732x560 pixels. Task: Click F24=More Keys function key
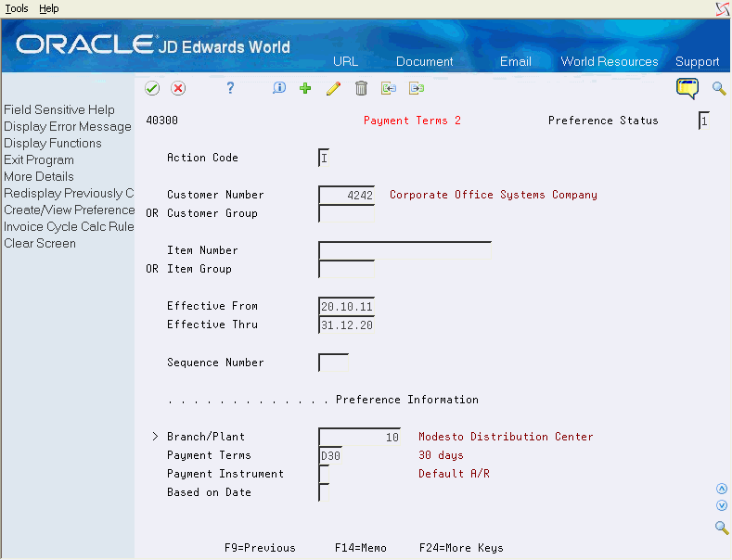coord(461,548)
